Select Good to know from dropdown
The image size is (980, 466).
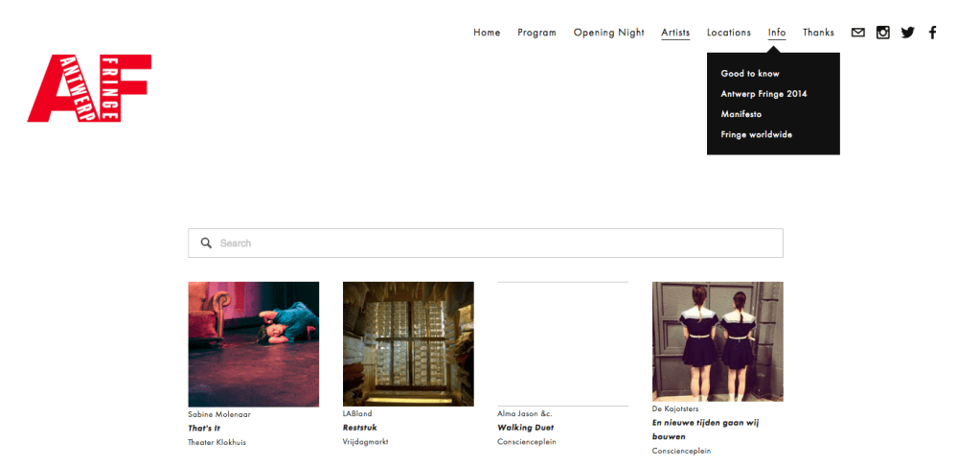point(750,74)
